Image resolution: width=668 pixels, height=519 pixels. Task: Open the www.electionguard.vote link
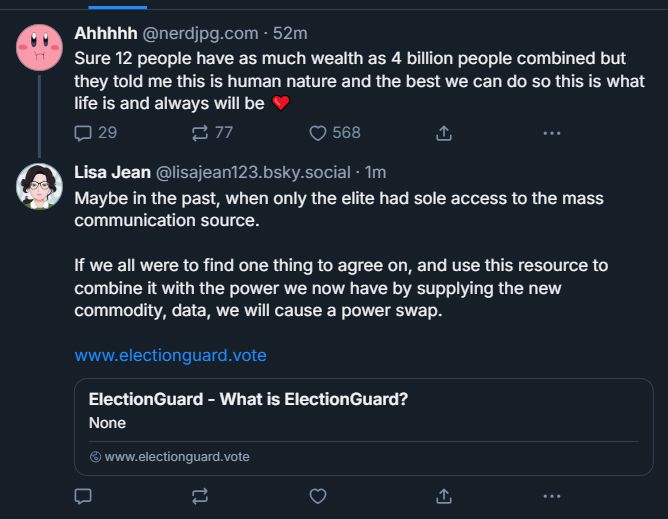point(170,355)
